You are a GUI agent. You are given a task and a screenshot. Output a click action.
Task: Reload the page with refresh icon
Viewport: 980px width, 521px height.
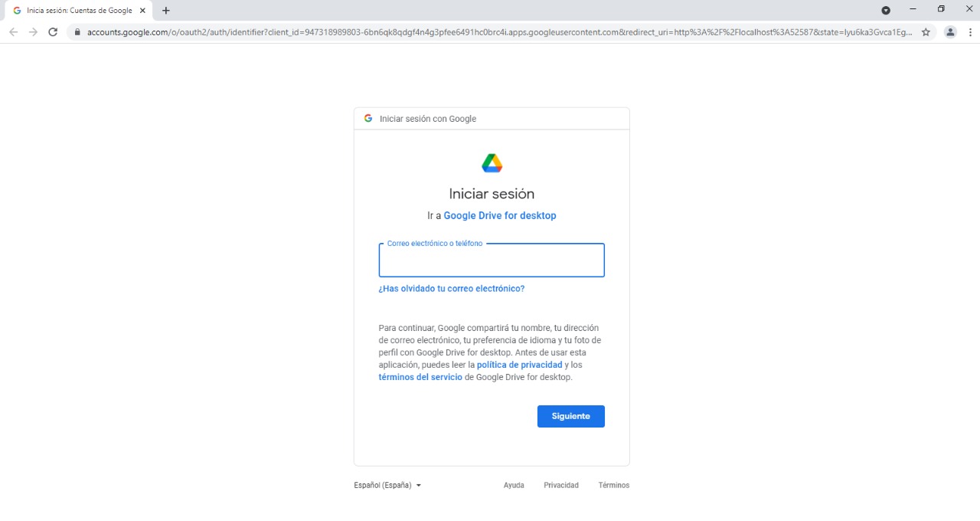point(53,32)
